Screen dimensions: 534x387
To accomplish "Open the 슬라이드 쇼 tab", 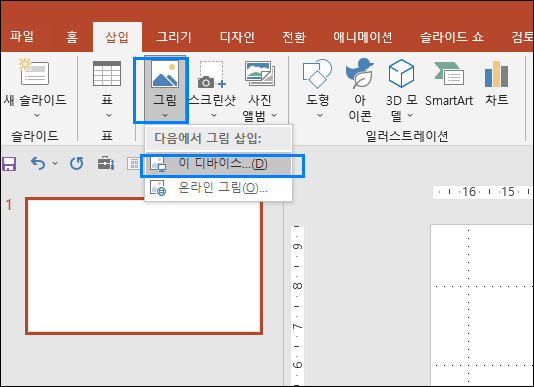I will (x=452, y=37).
